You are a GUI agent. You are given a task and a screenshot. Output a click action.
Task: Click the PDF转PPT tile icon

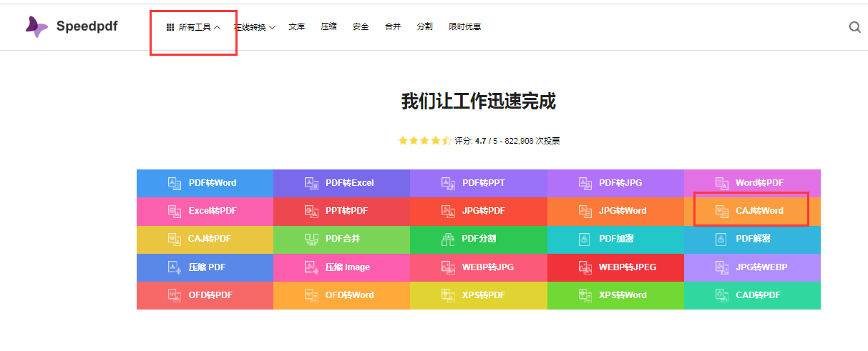pos(449,183)
